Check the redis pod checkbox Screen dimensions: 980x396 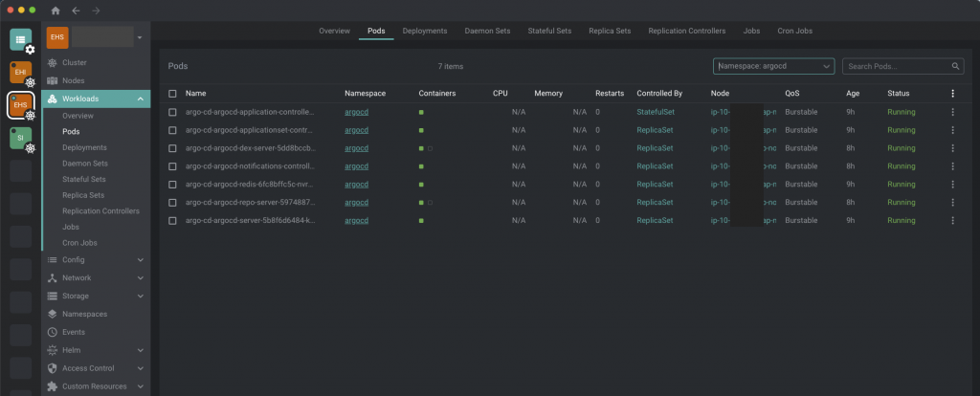click(172, 185)
